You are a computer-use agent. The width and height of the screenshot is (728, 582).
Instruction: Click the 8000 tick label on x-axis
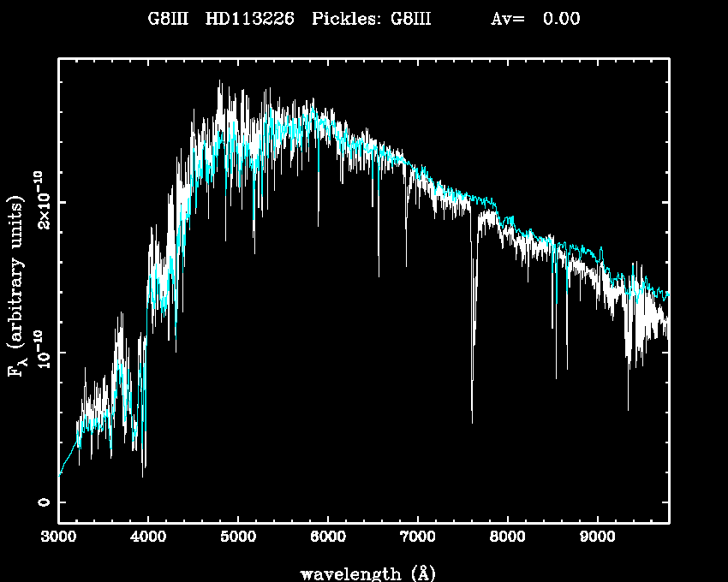[x=507, y=537]
